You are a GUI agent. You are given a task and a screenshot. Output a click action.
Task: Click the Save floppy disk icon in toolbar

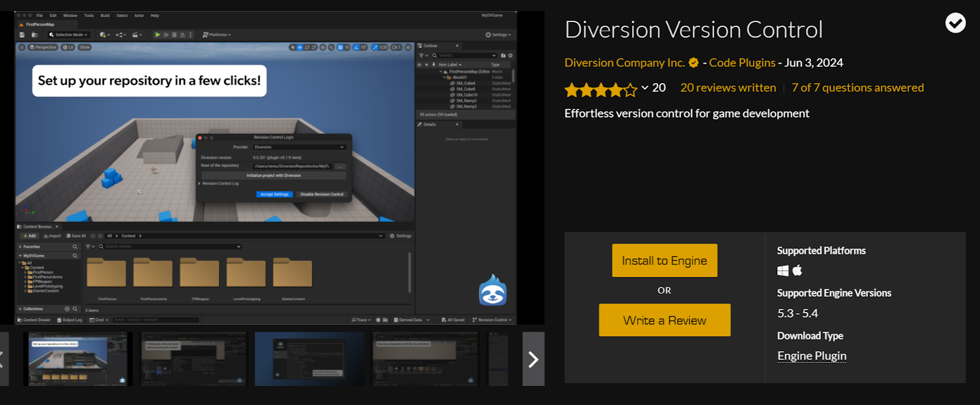pyautogui.click(x=22, y=35)
